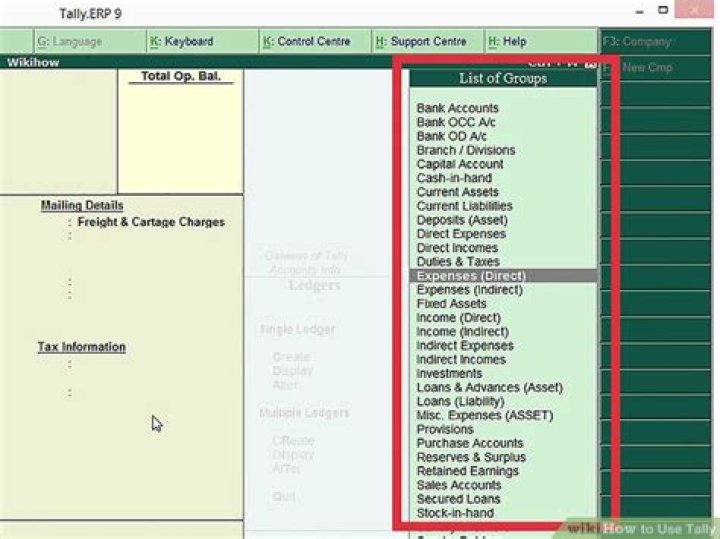Click the Wikihow company title

click(x=33, y=62)
